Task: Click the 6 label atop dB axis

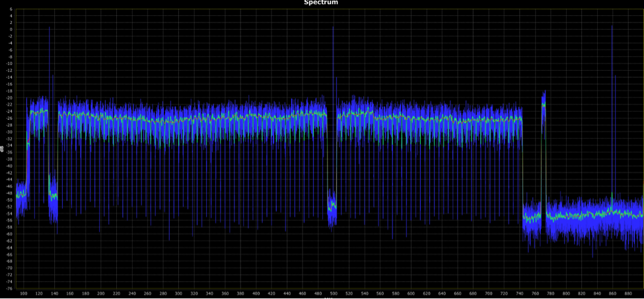Action: point(11,9)
